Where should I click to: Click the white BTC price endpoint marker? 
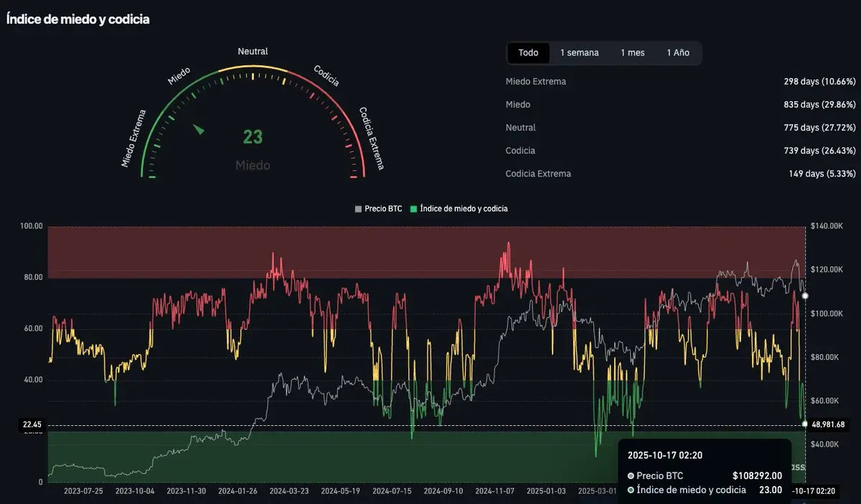click(804, 295)
